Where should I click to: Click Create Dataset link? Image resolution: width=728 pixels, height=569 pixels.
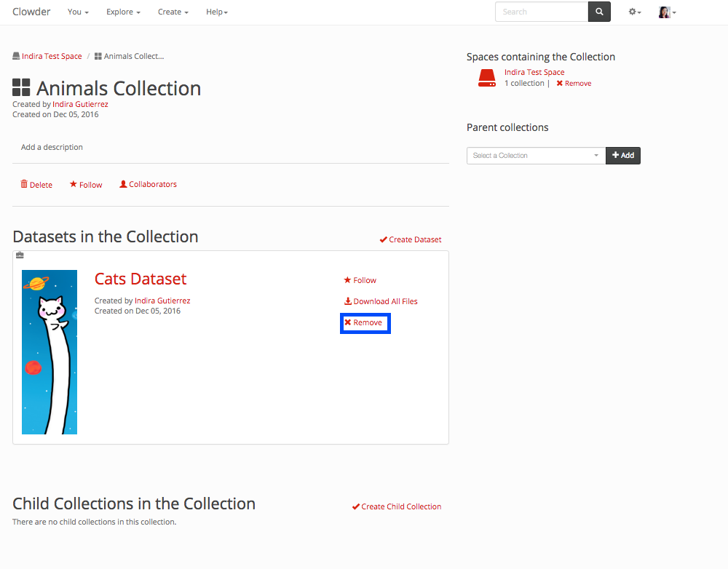click(x=411, y=239)
